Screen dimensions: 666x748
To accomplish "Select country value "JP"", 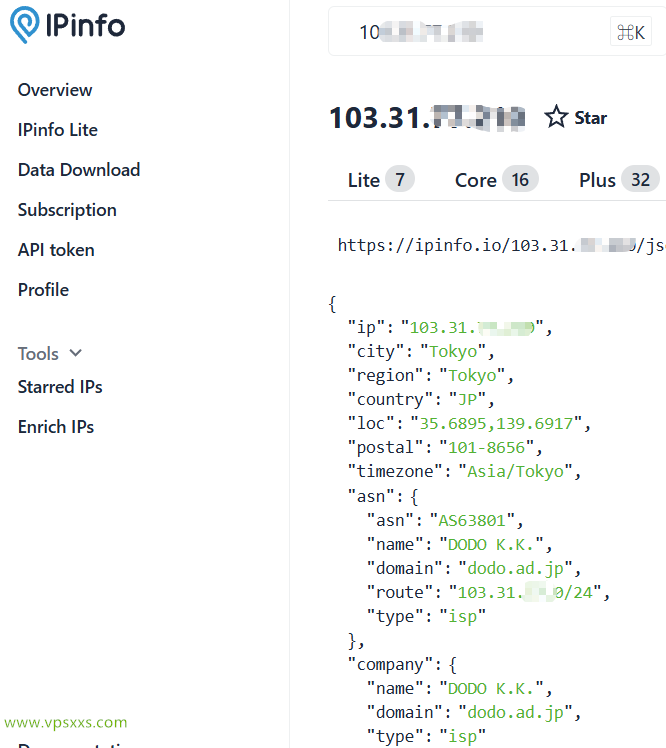I will click(x=467, y=399).
